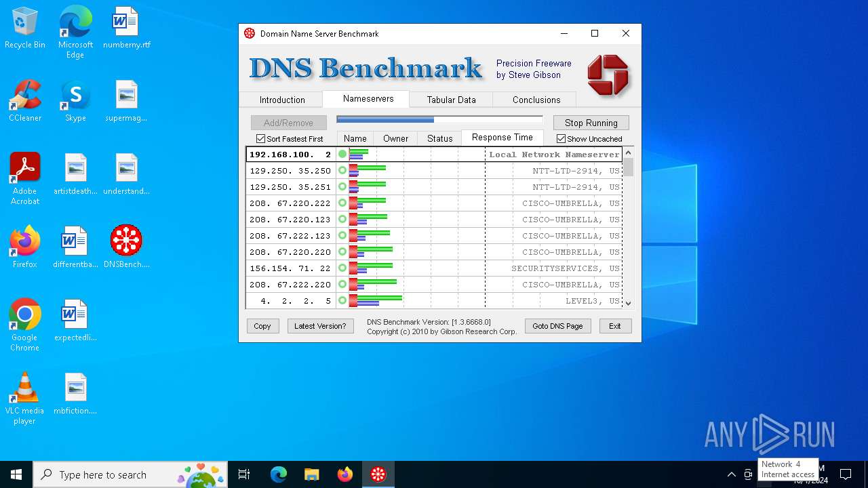Toggle Sort Fastest First checkbox
868x488 pixels.
point(260,139)
